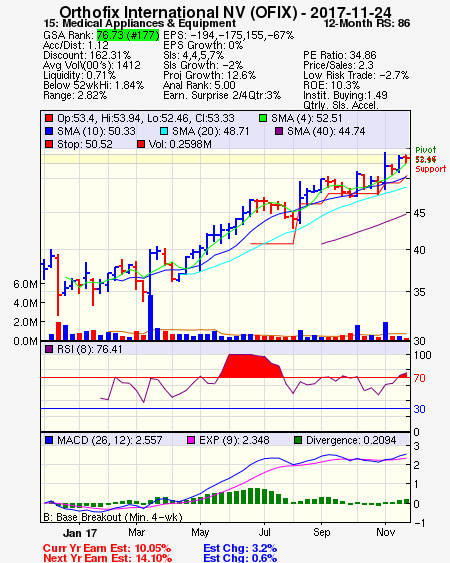
Task: Click the industry label Medical Appliances & Equipment
Action: (149, 23)
